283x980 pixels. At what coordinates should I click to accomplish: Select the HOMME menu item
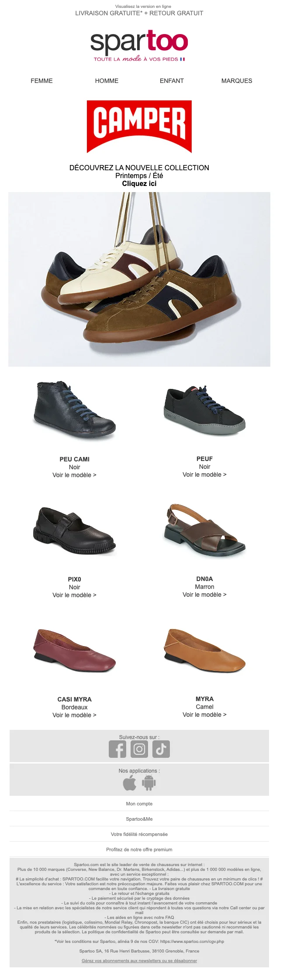tap(107, 81)
